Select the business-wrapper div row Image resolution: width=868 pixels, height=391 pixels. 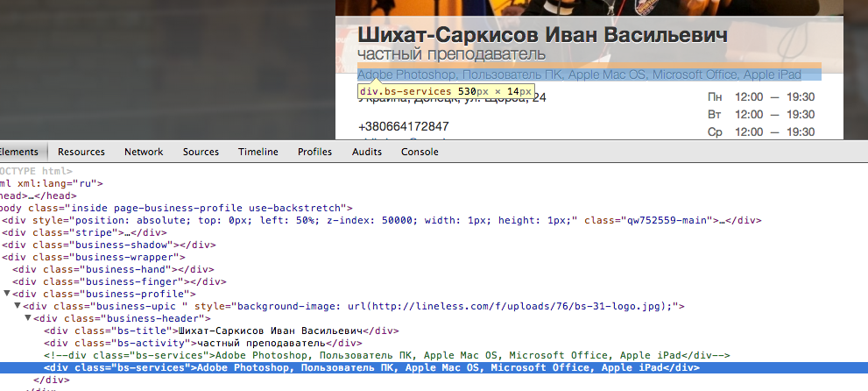94,257
